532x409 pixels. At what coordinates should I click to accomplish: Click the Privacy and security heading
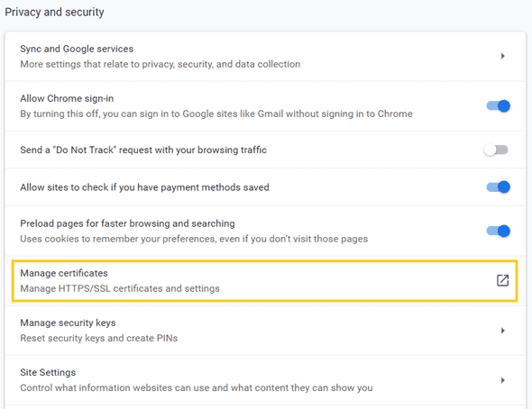click(x=54, y=13)
